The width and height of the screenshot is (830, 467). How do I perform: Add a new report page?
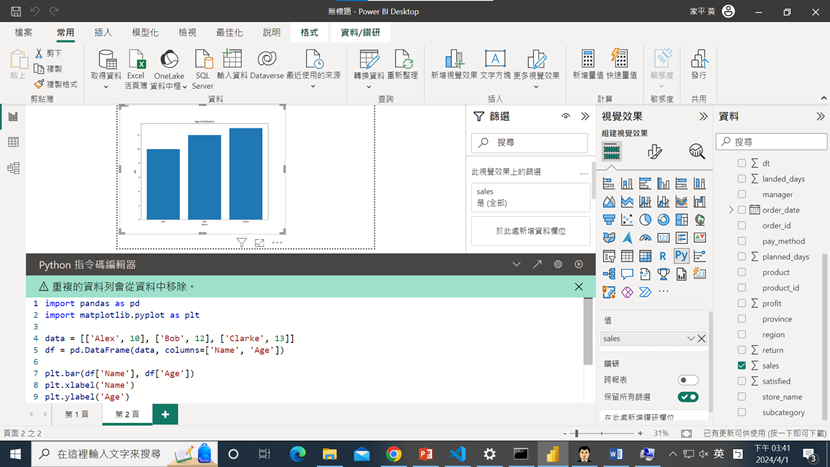tap(165, 414)
